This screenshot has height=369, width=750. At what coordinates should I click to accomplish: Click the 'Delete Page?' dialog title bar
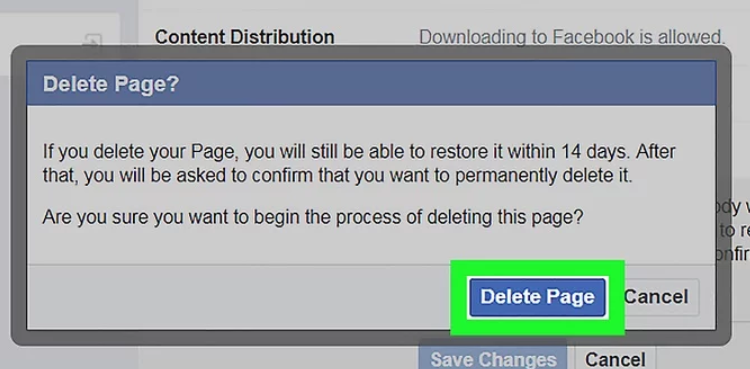(x=371, y=83)
